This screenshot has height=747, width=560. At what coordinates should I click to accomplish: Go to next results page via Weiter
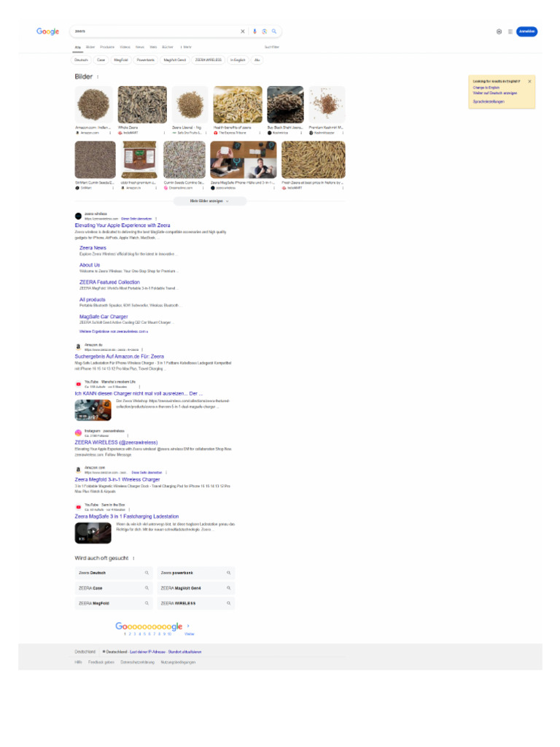coord(189,634)
